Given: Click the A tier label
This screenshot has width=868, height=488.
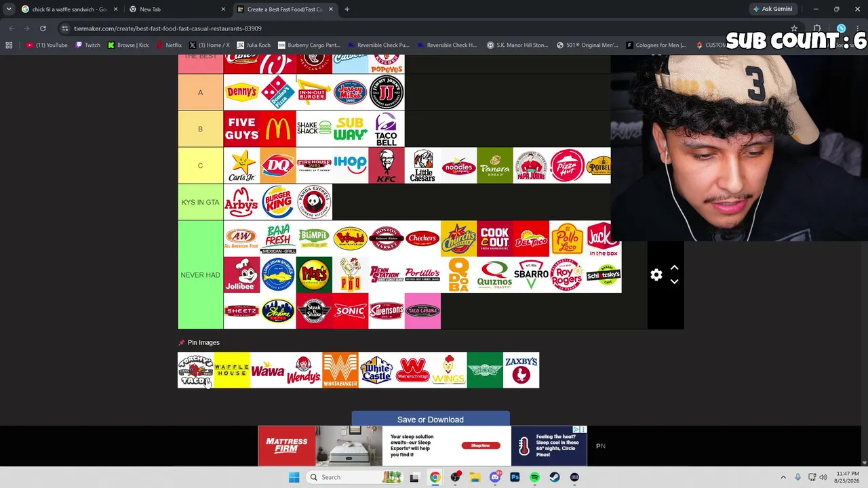Looking at the screenshot, I should click(x=200, y=92).
